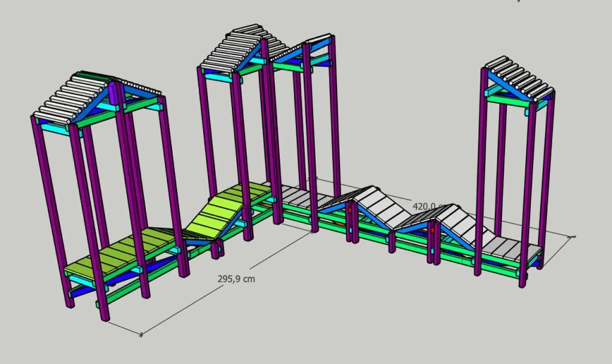Click the bottom endpoint of 295,9 cm dimension

[141, 335]
